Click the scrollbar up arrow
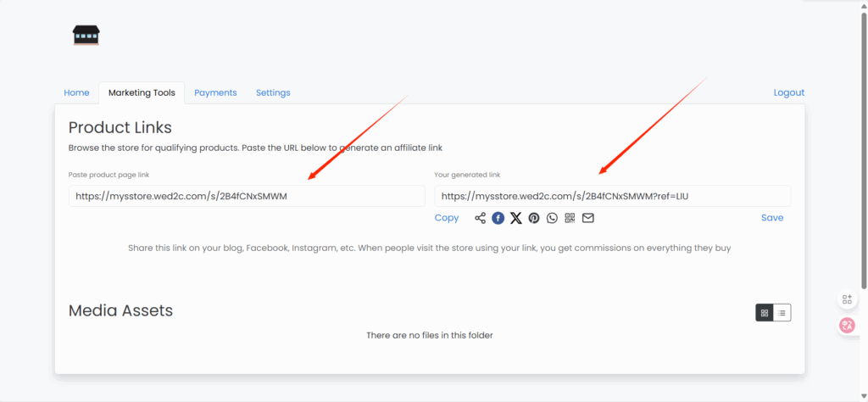The width and height of the screenshot is (868, 402). point(864,5)
